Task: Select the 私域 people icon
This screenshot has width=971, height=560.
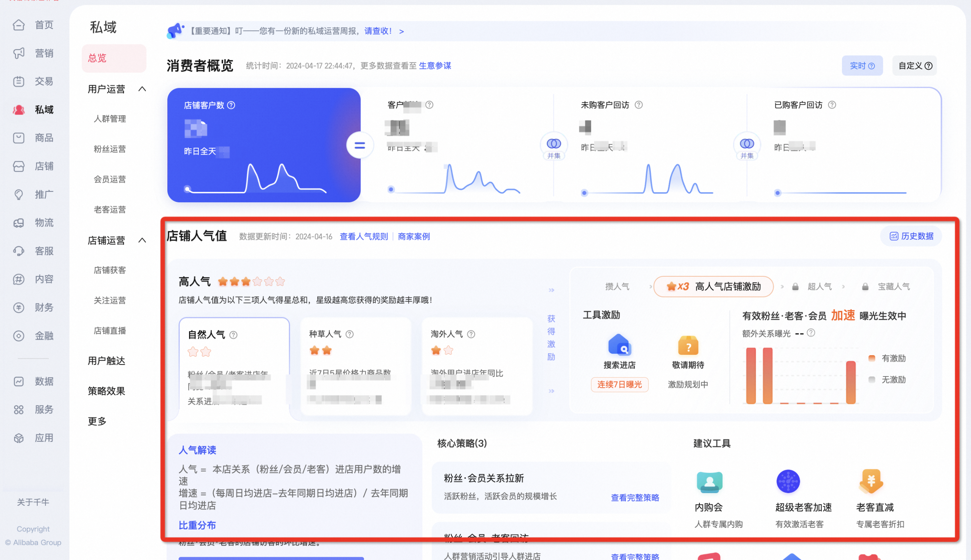Action: coord(18,110)
